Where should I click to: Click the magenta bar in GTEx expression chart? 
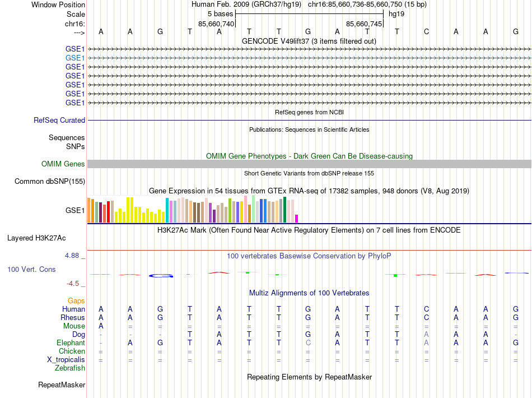(x=297, y=219)
